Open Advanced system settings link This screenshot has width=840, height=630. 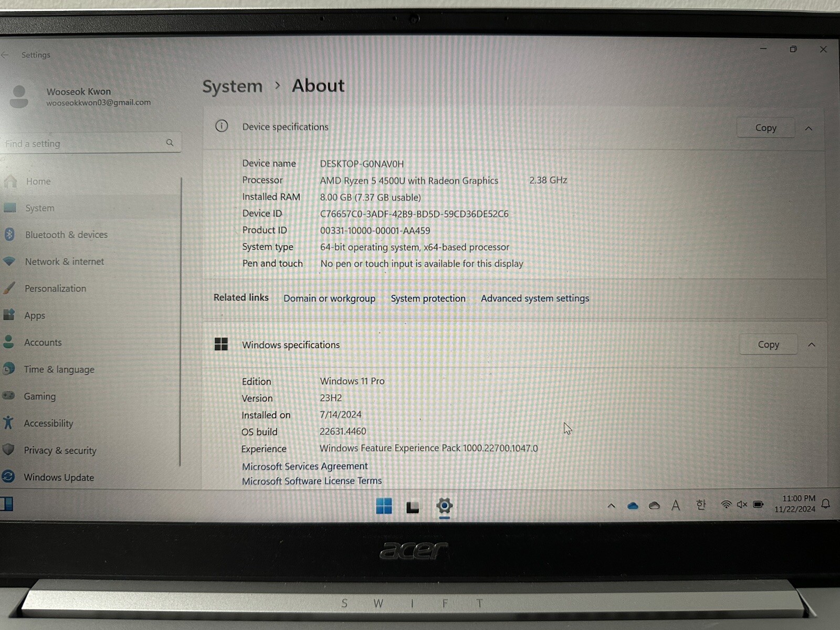(x=535, y=298)
